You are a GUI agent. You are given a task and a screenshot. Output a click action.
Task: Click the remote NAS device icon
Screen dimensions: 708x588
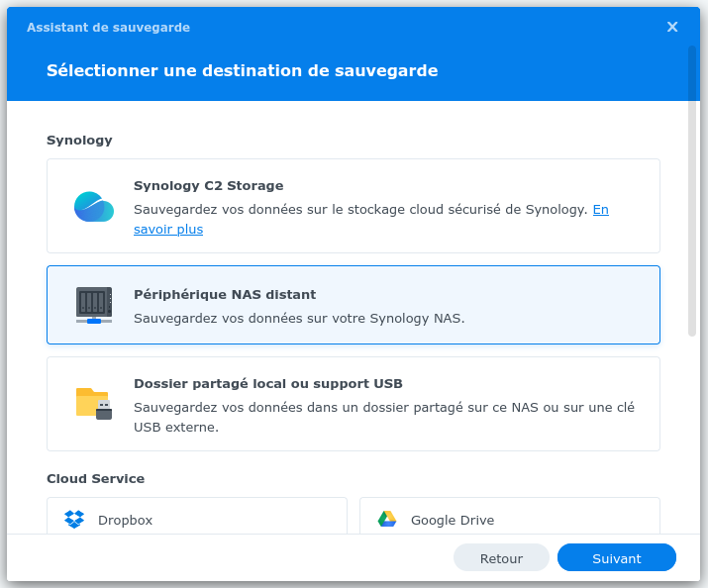tap(94, 305)
